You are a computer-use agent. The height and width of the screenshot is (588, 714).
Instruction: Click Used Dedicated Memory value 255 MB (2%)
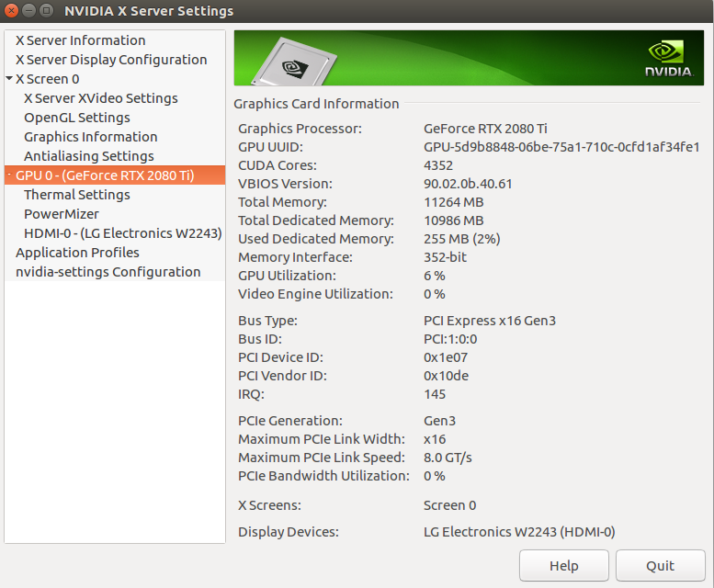point(461,239)
